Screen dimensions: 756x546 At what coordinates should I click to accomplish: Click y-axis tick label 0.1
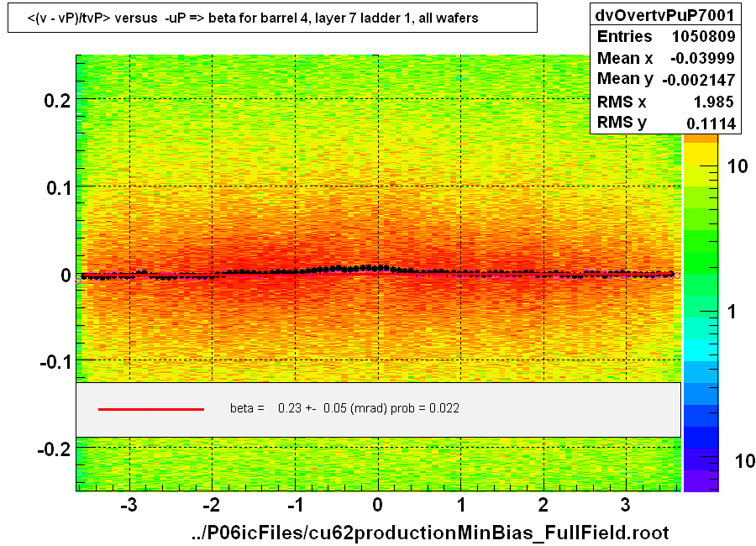click(x=58, y=187)
